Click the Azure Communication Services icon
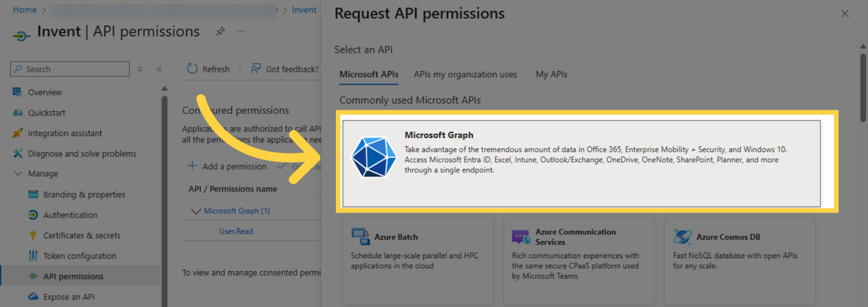Image resolution: width=868 pixels, height=307 pixels. [x=521, y=237]
